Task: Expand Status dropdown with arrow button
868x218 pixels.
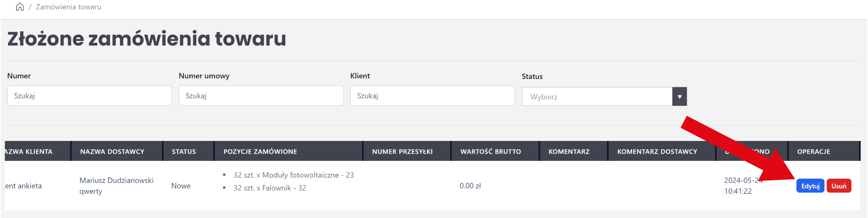Action: click(679, 97)
